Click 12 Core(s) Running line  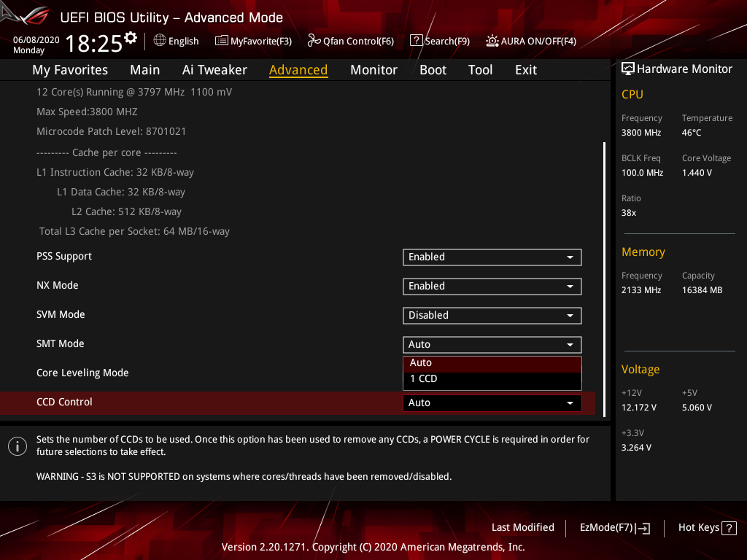coord(134,93)
